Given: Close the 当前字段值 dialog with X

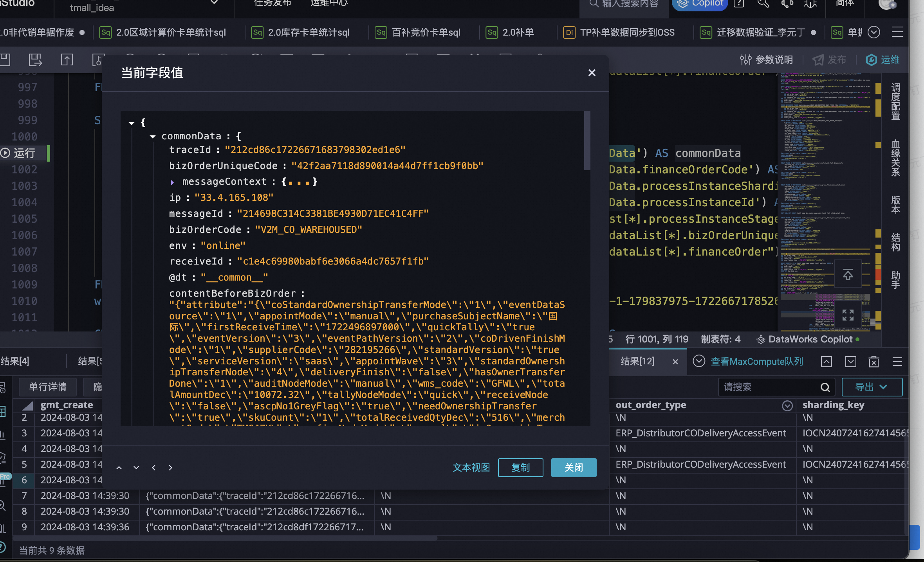Looking at the screenshot, I should [592, 73].
